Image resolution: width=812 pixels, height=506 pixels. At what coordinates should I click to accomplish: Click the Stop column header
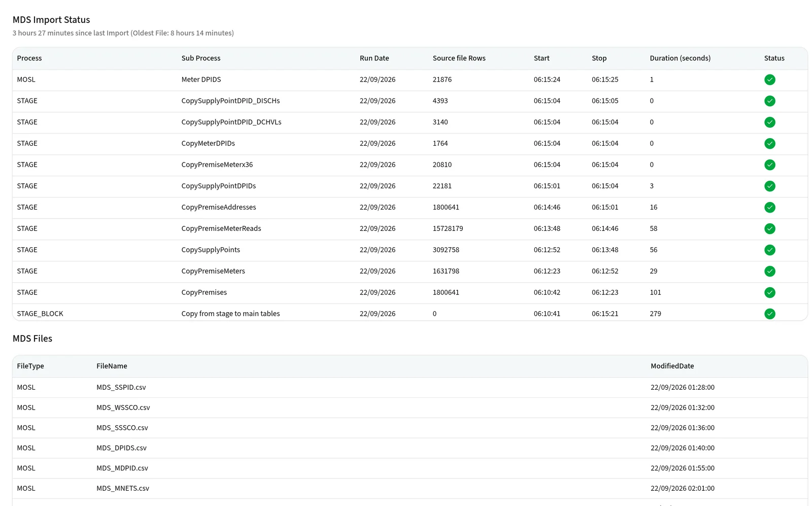pyautogui.click(x=599, y=58)
